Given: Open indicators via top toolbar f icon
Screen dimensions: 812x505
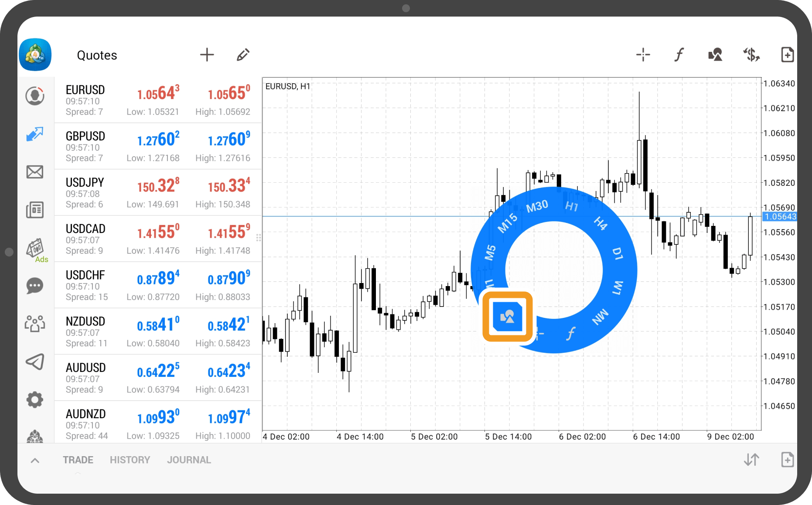Looking at the screenshot, I should [679, 55].
